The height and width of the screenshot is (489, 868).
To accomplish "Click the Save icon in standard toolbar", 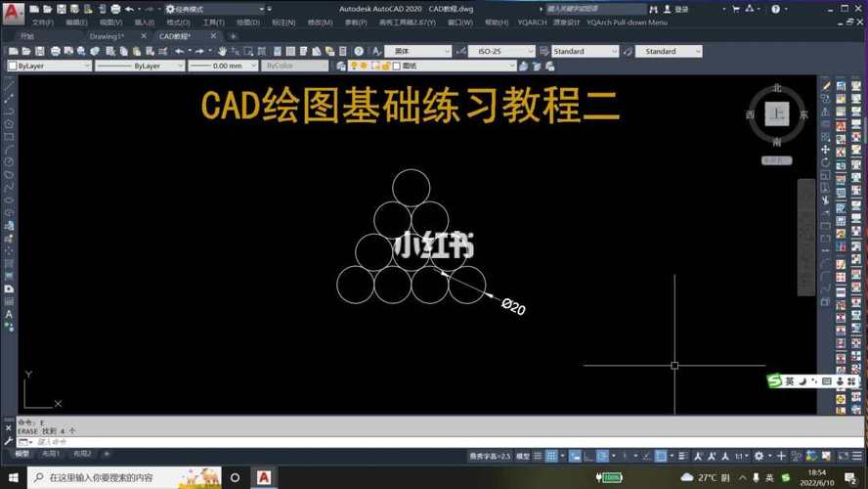I will (x=40, y=51).
